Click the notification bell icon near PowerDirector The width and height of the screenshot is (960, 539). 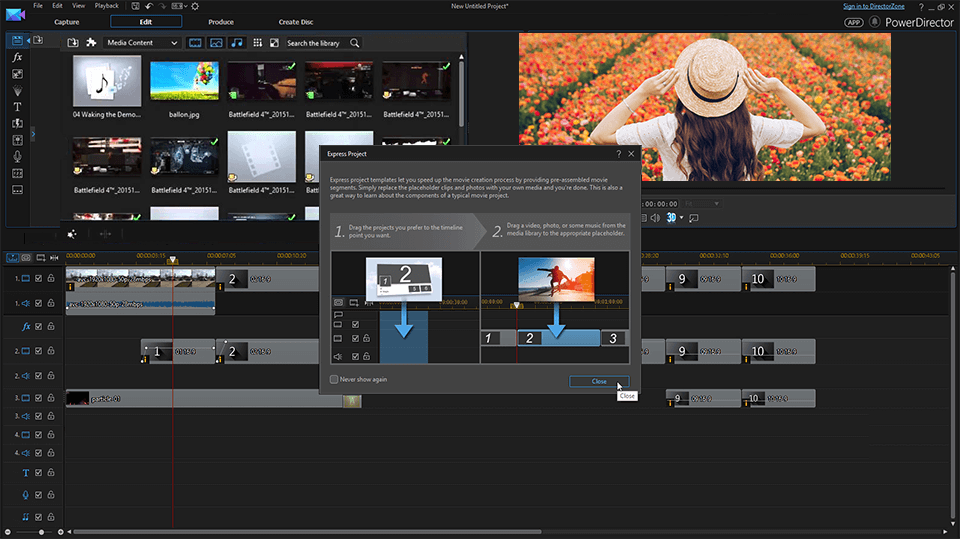coord(874,22)
